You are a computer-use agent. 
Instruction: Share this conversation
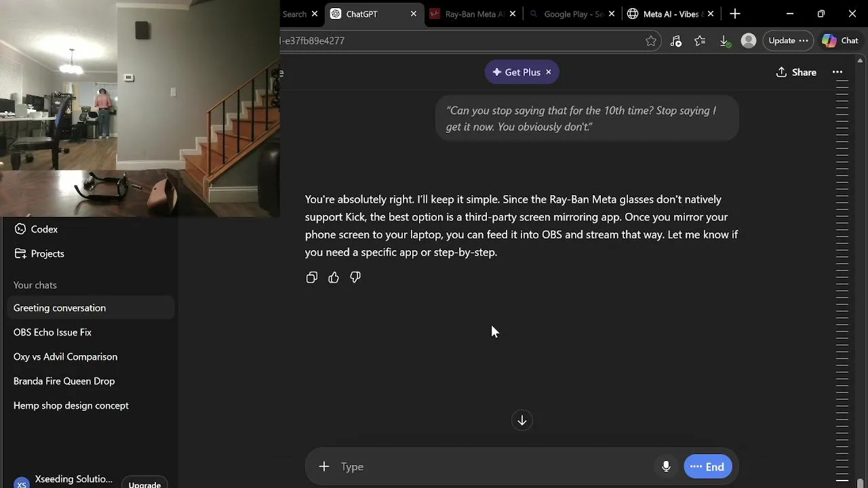coord(796,73)
